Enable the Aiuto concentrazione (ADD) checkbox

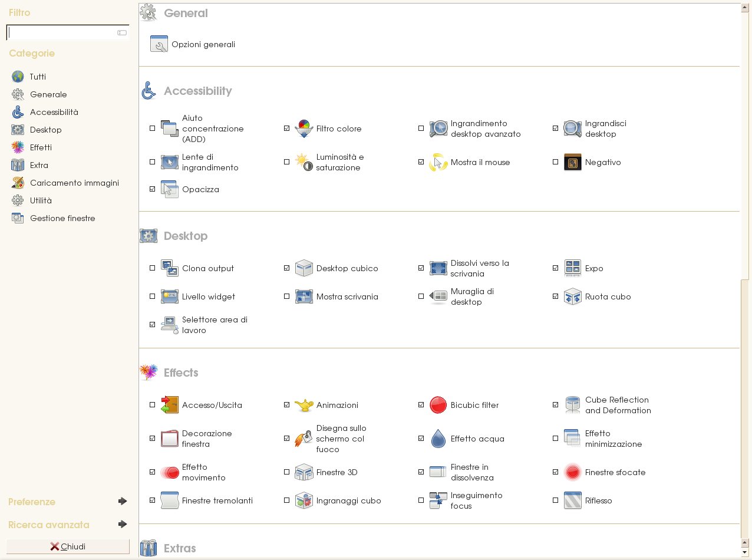coord(153,129)
